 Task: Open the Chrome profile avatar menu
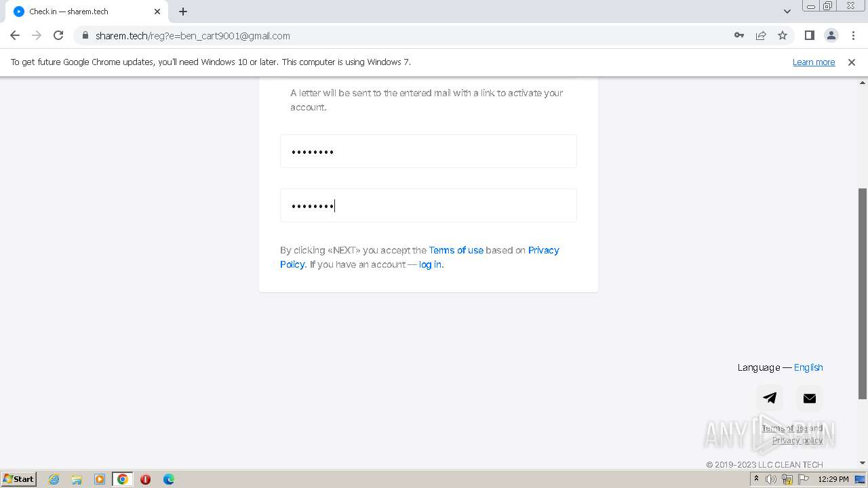(831, 35)
